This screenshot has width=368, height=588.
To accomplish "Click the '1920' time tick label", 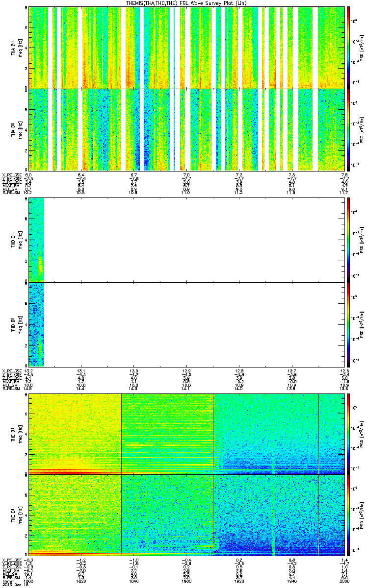I will (x=239, y=580).
